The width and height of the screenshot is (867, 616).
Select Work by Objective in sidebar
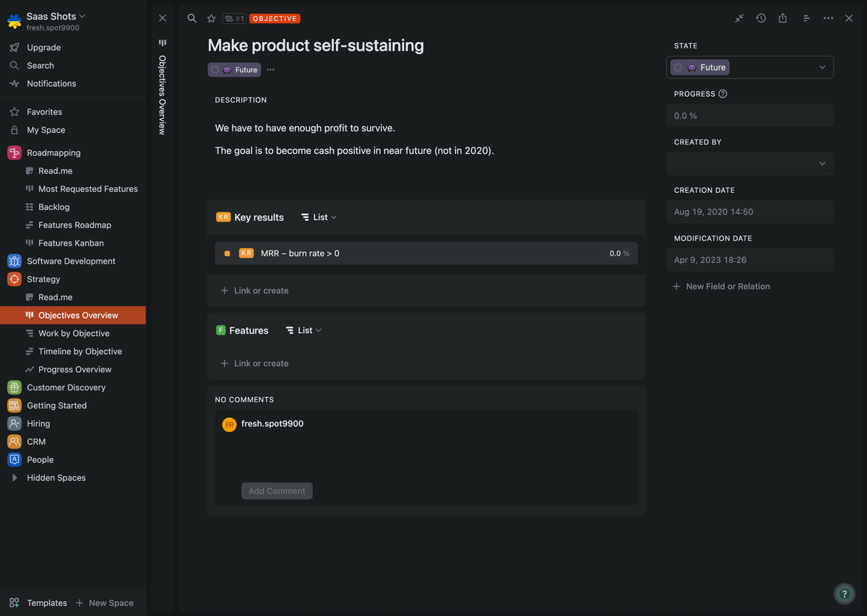point(74,334)
